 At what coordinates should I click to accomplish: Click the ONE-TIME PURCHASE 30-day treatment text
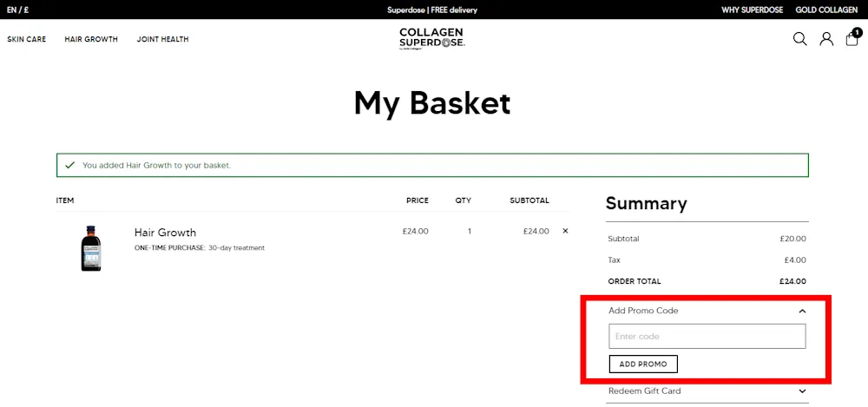pyautogui.click(x=200, y=247)
